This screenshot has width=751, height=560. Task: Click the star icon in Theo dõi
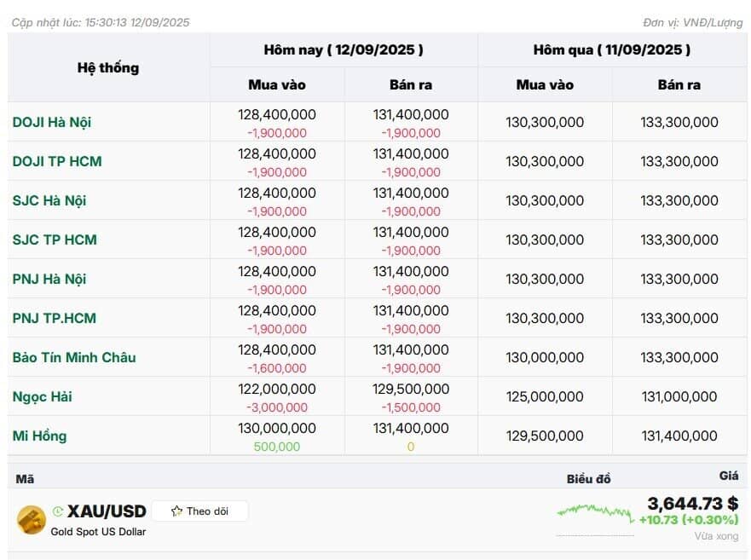176,511
